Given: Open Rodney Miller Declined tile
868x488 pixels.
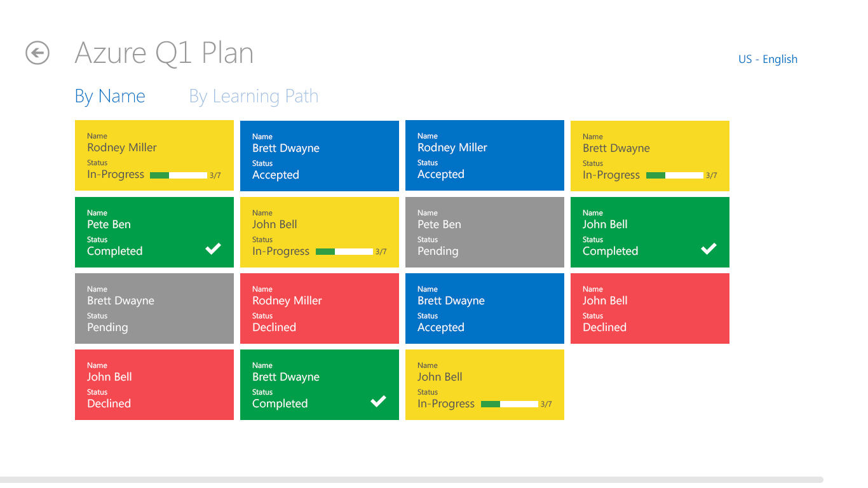Looking at the screenshot, I should click(x=320, y=308).
